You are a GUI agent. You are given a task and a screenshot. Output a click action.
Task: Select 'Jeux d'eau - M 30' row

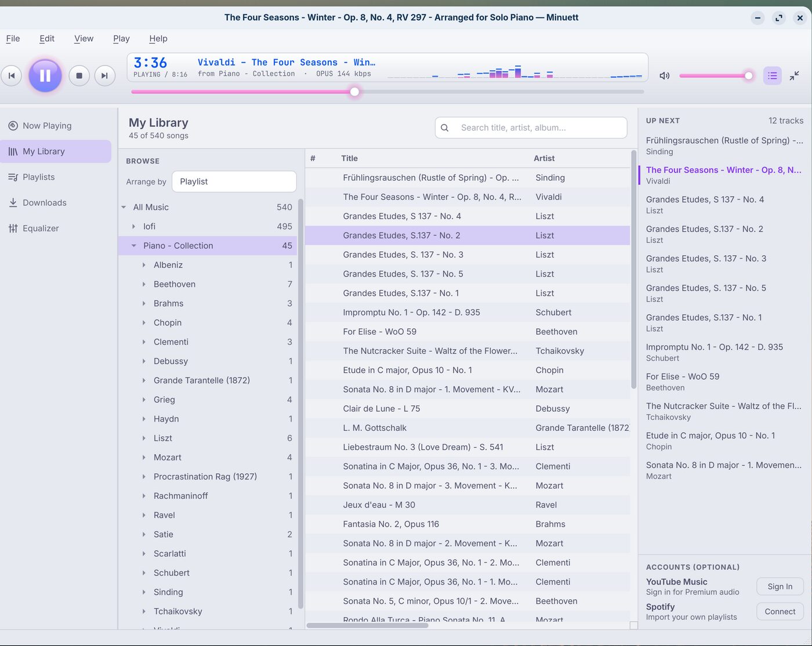tap(467, 505)
